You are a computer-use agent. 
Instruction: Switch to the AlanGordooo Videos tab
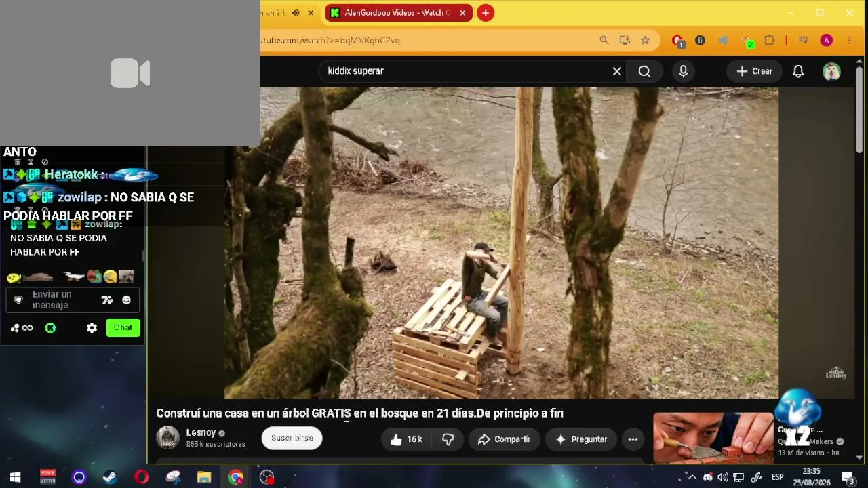coord(397,13)
